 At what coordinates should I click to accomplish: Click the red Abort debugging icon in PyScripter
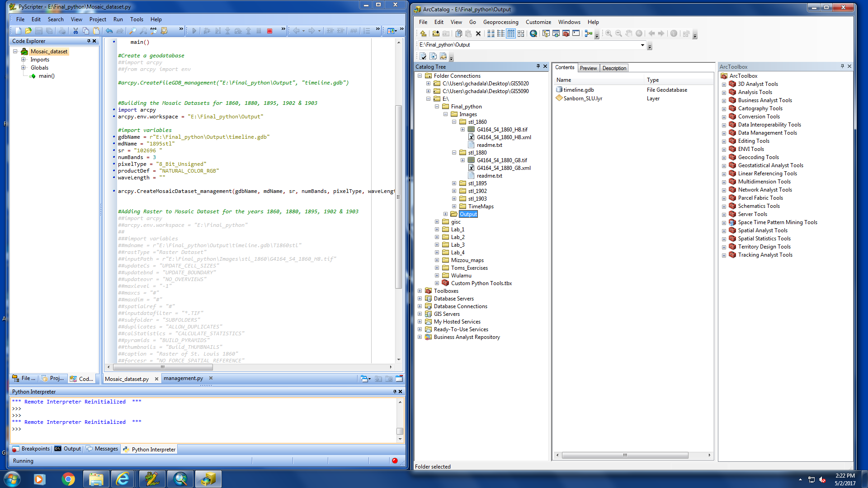click(269, 31)
